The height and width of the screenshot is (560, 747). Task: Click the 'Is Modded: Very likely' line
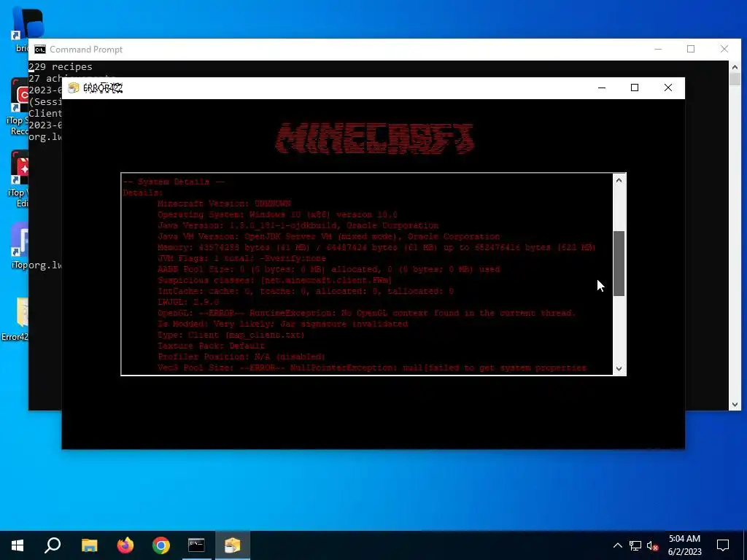(x=282, y=324)
